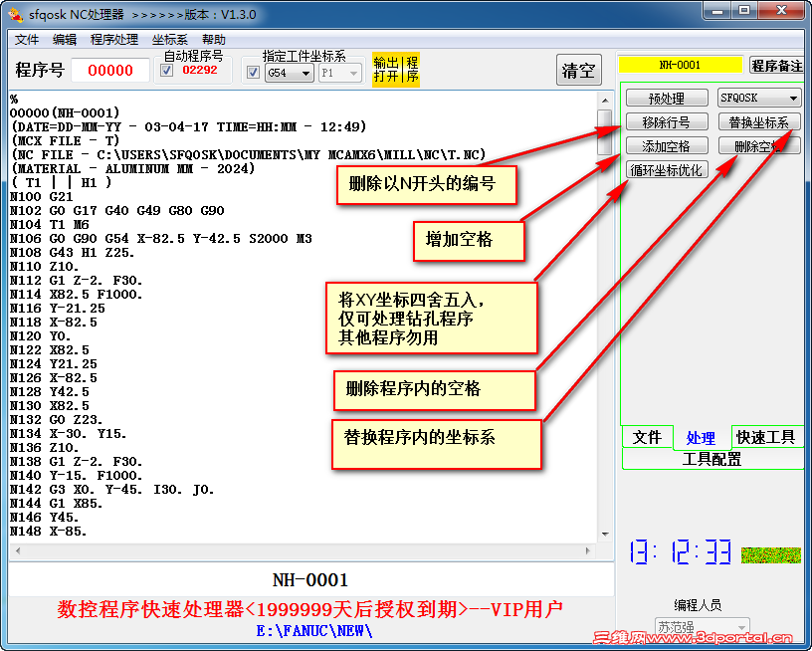812x651 pixels.
Task: Click the code line N100 G21
Action: (42, 197)
